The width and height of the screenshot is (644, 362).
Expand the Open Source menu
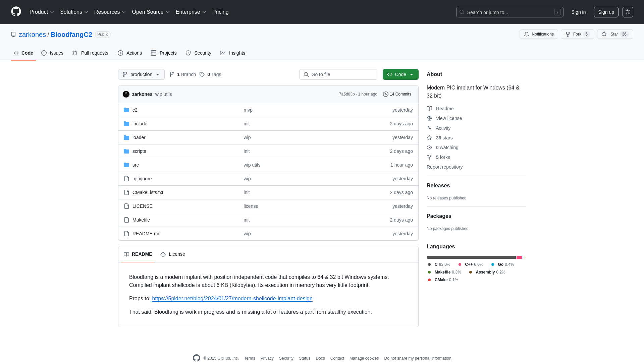tap(151, 12)
